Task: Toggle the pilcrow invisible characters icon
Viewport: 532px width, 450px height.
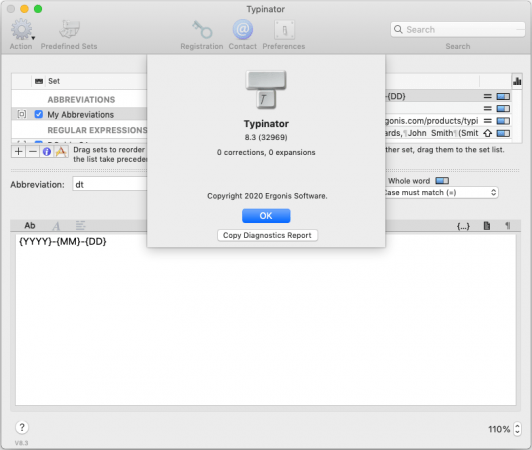Action: (x=508, y=226)
